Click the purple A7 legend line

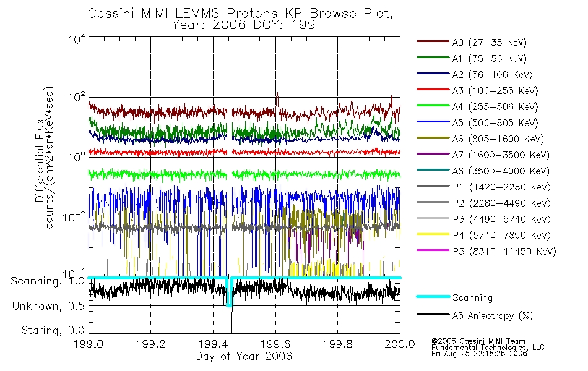(433, 153)
